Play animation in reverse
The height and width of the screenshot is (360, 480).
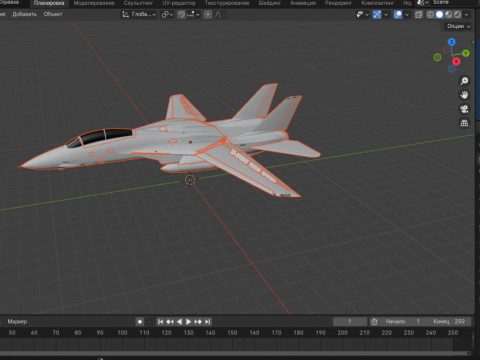[179, 322]
